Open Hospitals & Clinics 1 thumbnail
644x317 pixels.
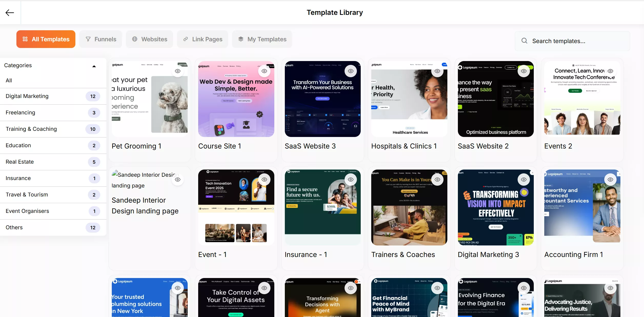[x=409, y=99]
